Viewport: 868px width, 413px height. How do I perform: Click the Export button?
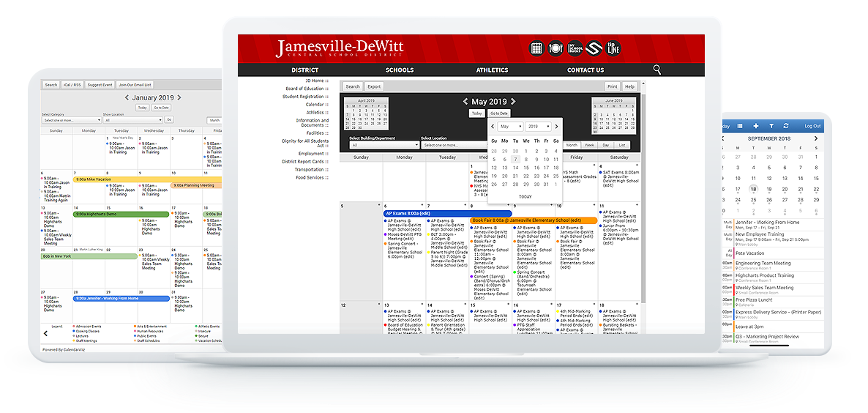coord(373,86)
